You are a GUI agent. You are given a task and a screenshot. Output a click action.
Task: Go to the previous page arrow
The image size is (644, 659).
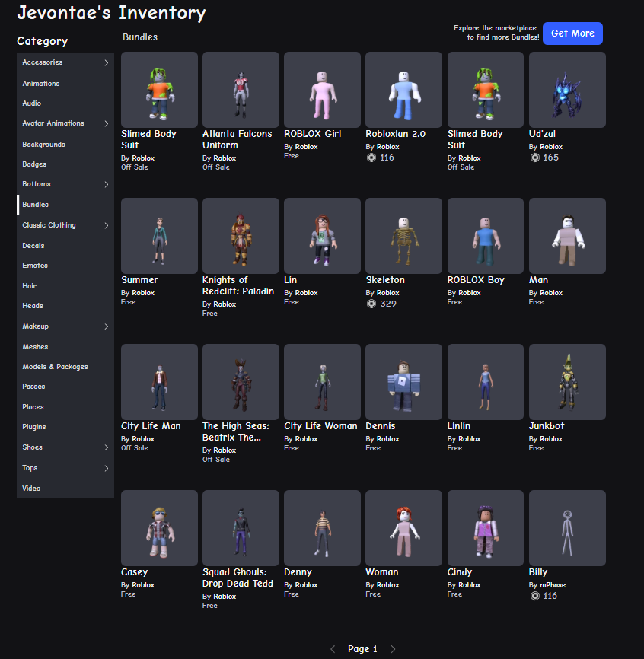pos(333,649)
